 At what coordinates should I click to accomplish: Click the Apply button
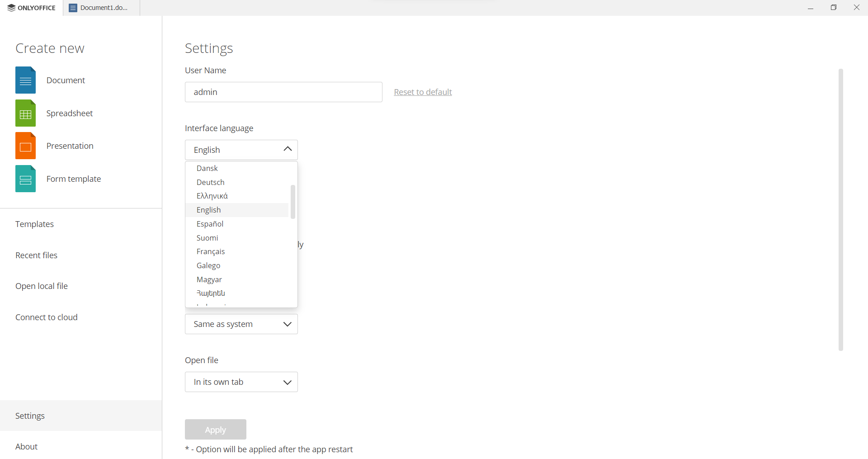tap(215, 430)
